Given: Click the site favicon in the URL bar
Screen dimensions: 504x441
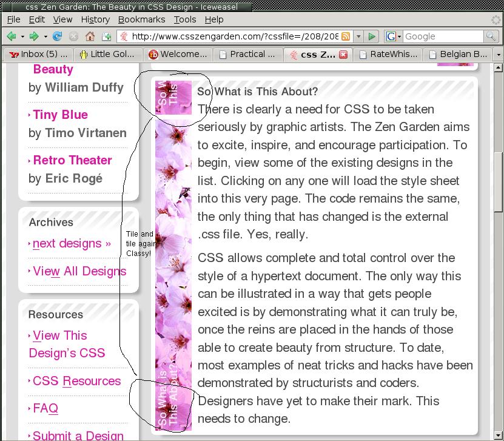Looking at the screenshot, I should (124, 36).
